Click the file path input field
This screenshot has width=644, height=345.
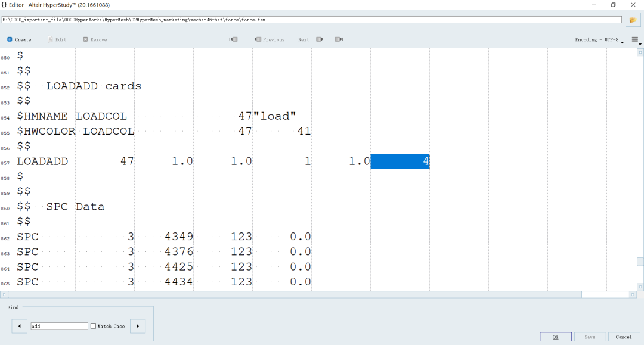coord(311,20)
